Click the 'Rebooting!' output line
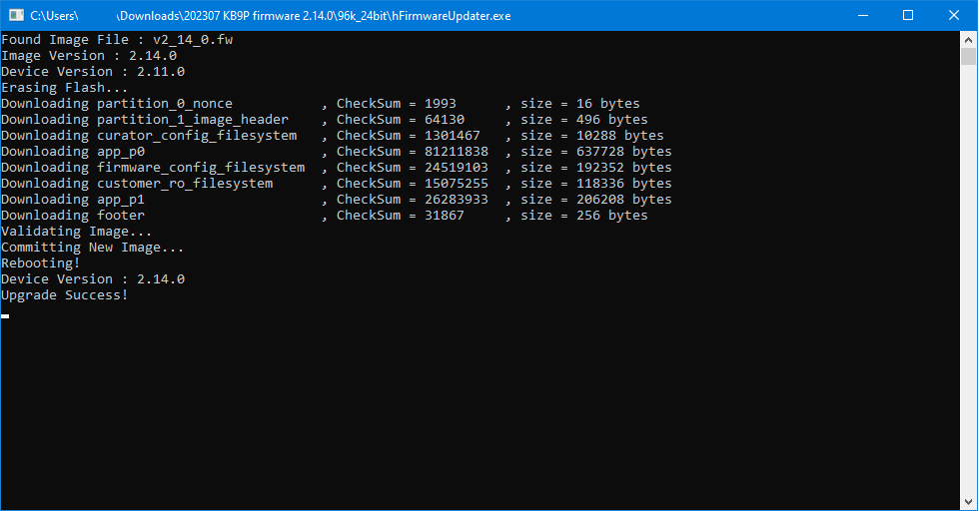The width and height of the screenshot is (980, 511). point(41,263)
